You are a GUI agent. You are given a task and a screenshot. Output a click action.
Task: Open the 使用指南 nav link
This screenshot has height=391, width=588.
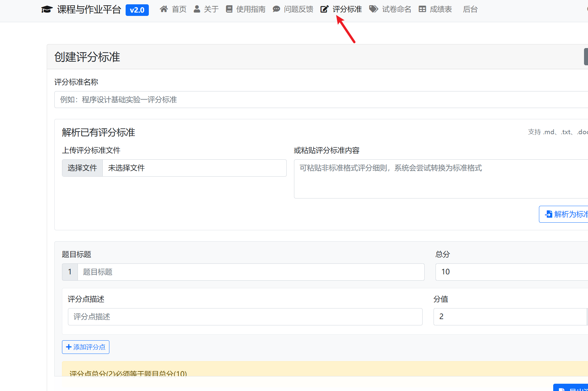click(246, 9)
